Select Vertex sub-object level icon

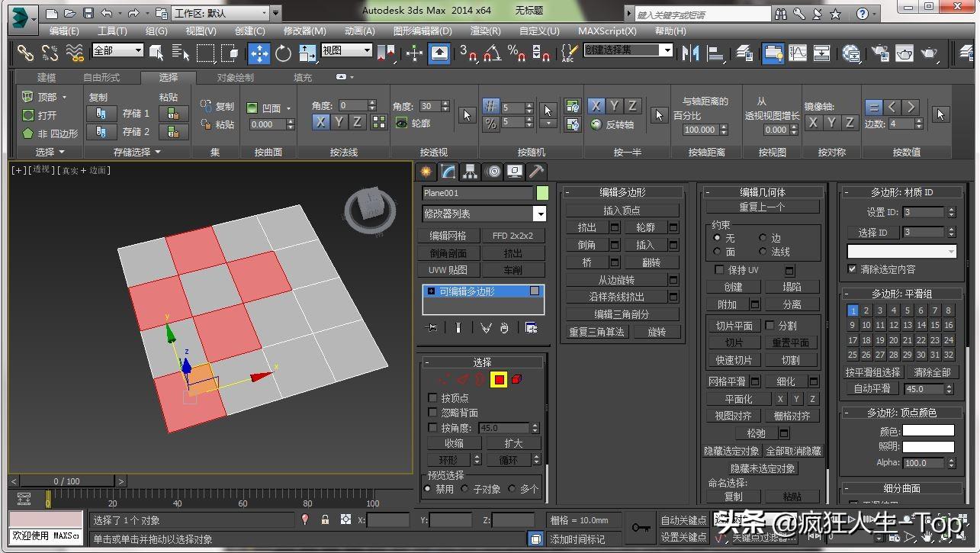pos(444,379)
